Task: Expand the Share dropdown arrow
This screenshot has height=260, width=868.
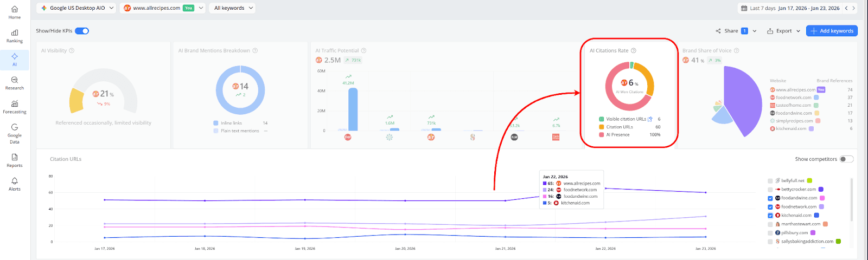Action: (x=755, y=31)
